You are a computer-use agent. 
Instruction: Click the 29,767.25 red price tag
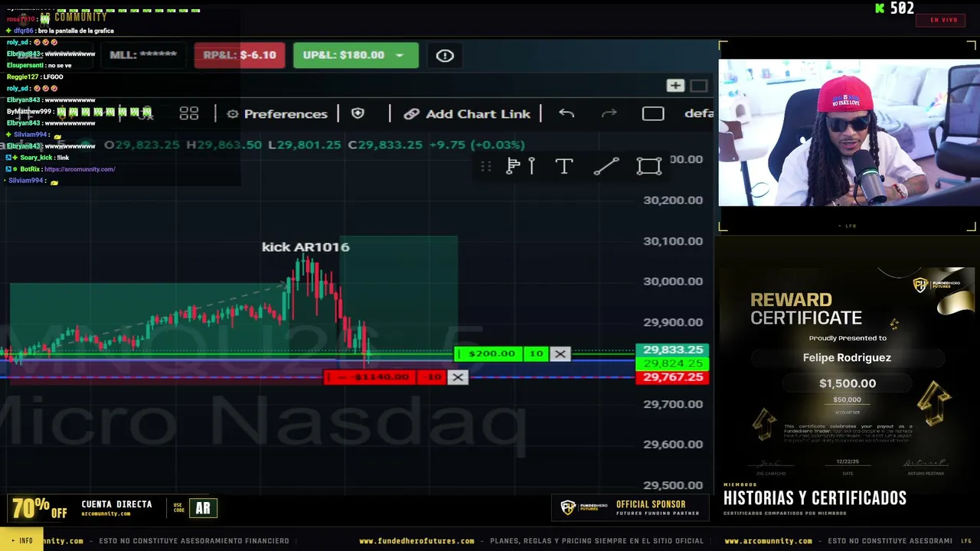(x=672, y=377)
